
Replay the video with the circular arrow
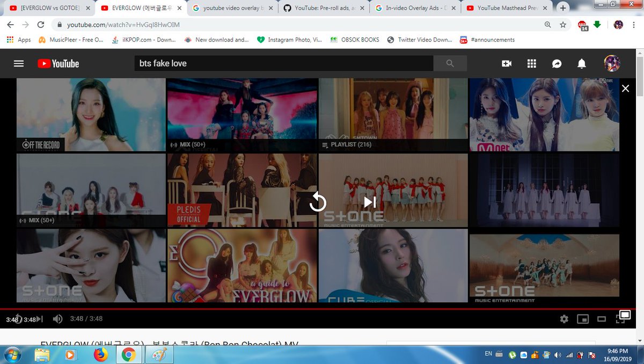pyautogui.click(x=318, y=202)
